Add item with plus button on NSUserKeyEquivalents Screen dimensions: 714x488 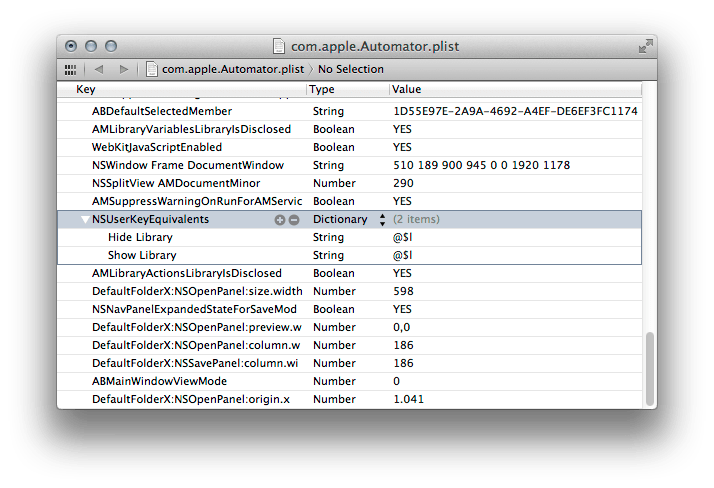pos(280,220)
